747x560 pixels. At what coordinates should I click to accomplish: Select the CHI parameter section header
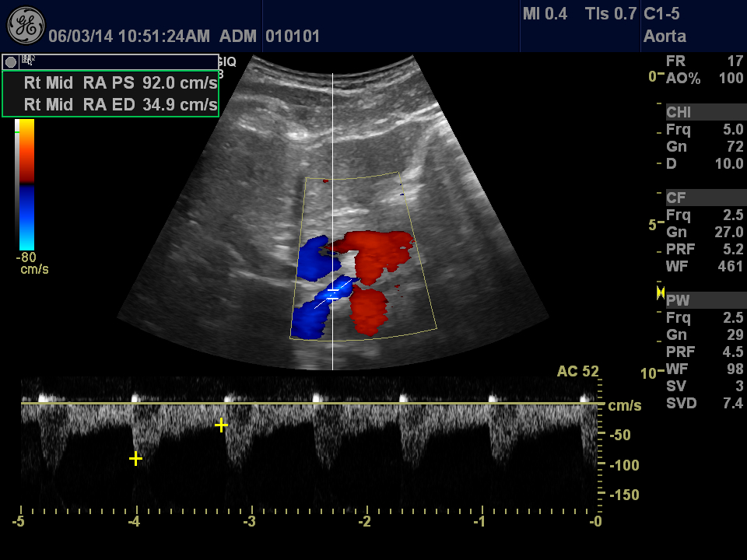[x=678, y=113]
